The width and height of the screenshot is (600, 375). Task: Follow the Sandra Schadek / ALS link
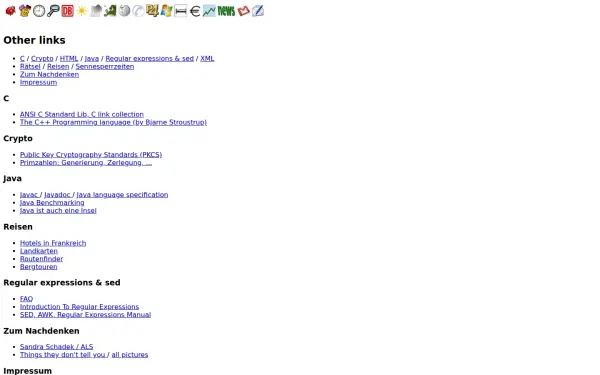[x=57, y=347]
